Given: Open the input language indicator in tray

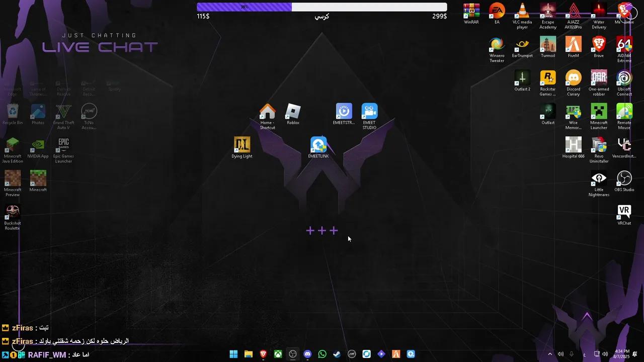Looking at the screenshot, I should (x=584, y=354).
